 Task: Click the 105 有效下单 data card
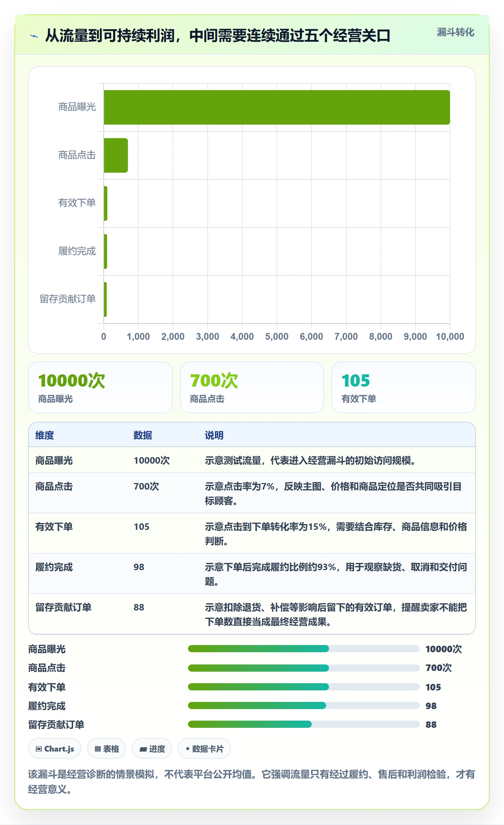[404, 387]
